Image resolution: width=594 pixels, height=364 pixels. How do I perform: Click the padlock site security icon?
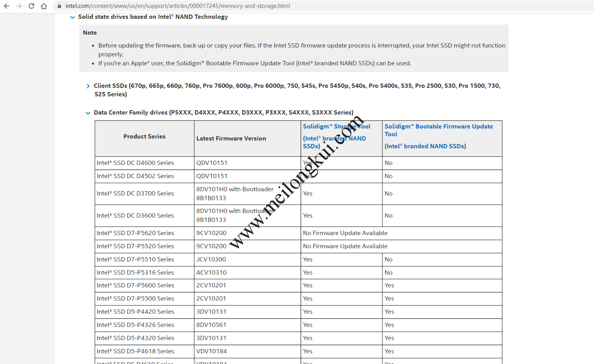[x=59, y=6]
